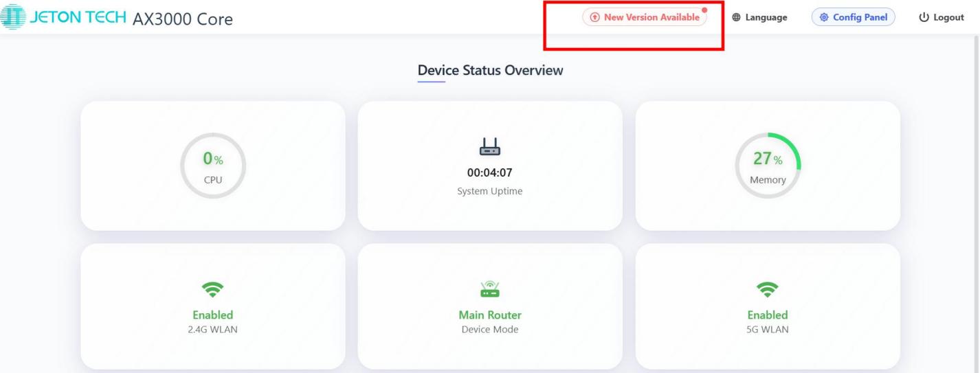Viewport: 980px width, 373px height.
Task: Click the System Uptime label
Action: pyautogui.click(x=490, y=191)
